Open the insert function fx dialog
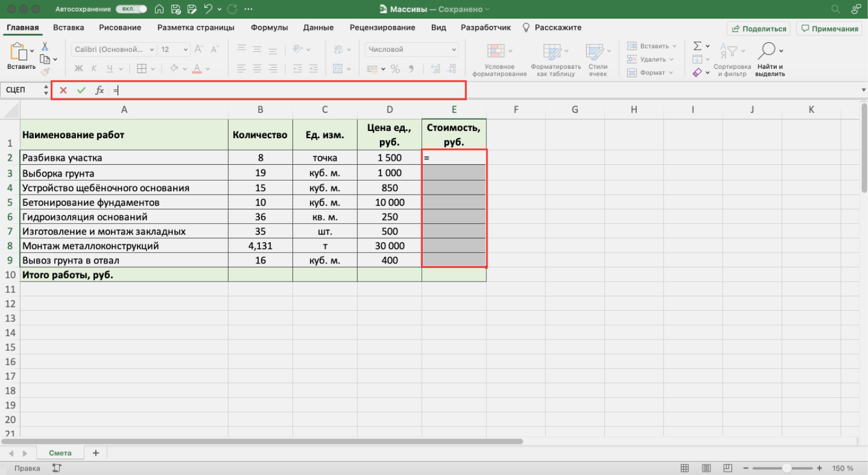 click(x=100, y=90)
